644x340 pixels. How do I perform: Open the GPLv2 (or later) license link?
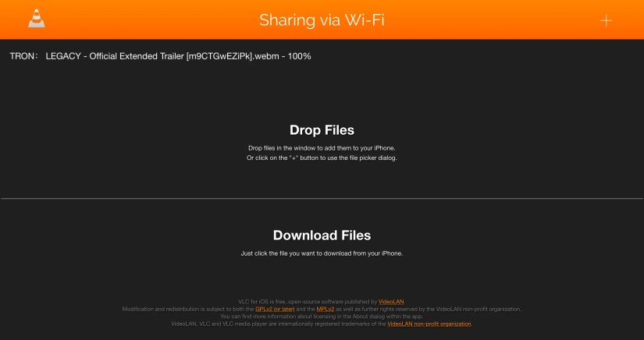tap(275, 309)
